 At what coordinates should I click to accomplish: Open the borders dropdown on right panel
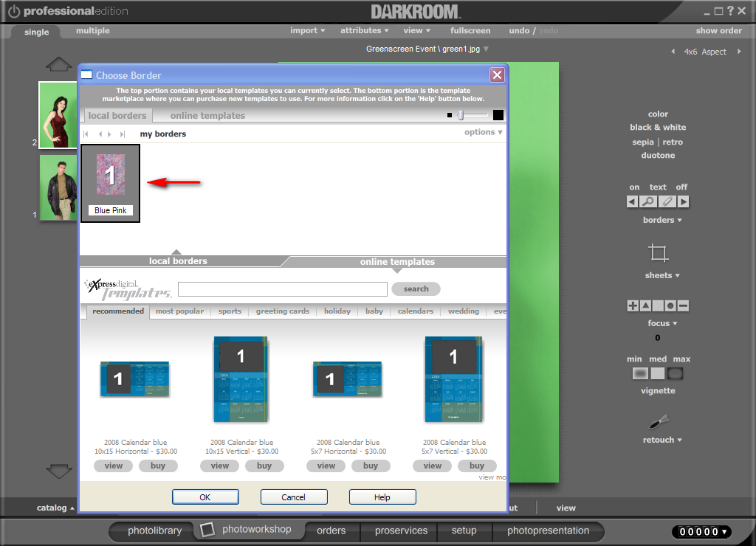662,220
